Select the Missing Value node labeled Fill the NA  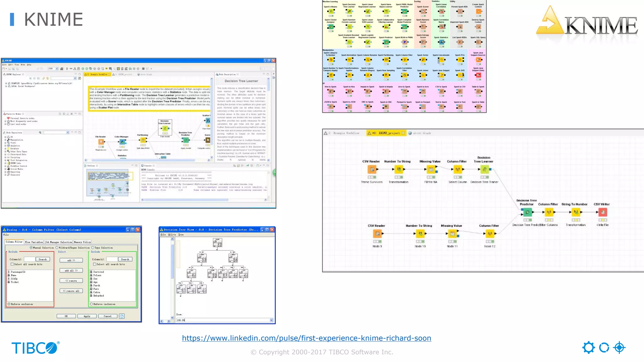(431, 170)
